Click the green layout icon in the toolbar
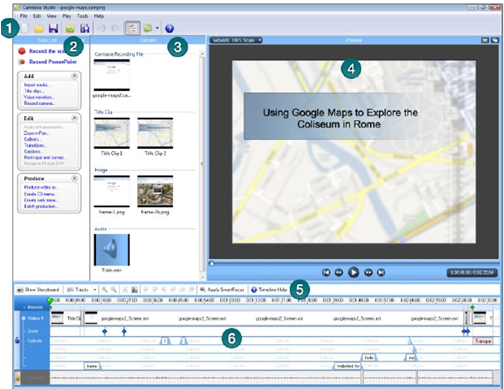The height and width of the screenshot is (389, 504). pyautogui.click(x=148, y=28)
